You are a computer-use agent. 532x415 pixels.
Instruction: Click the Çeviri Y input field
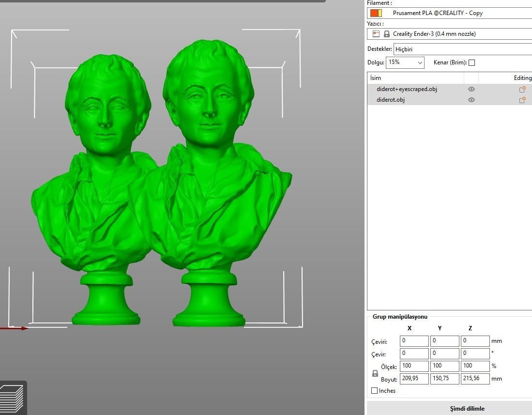445,341
